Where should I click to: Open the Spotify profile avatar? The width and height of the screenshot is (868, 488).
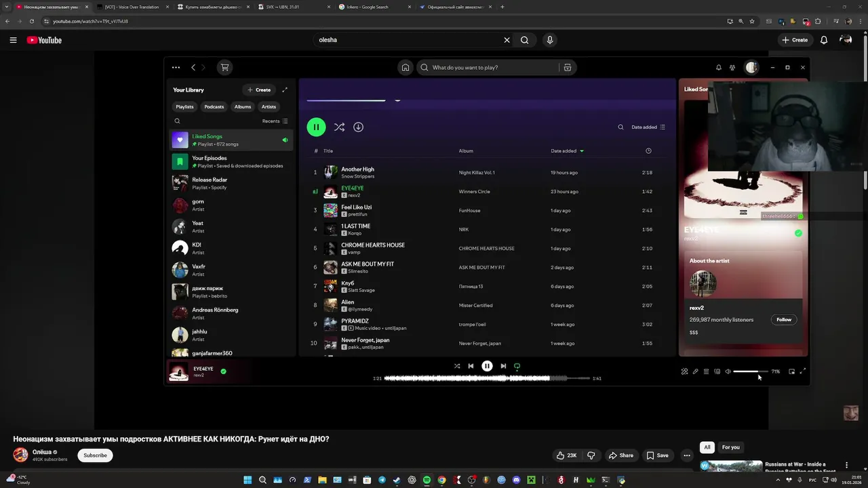click(x=751, y=67)
